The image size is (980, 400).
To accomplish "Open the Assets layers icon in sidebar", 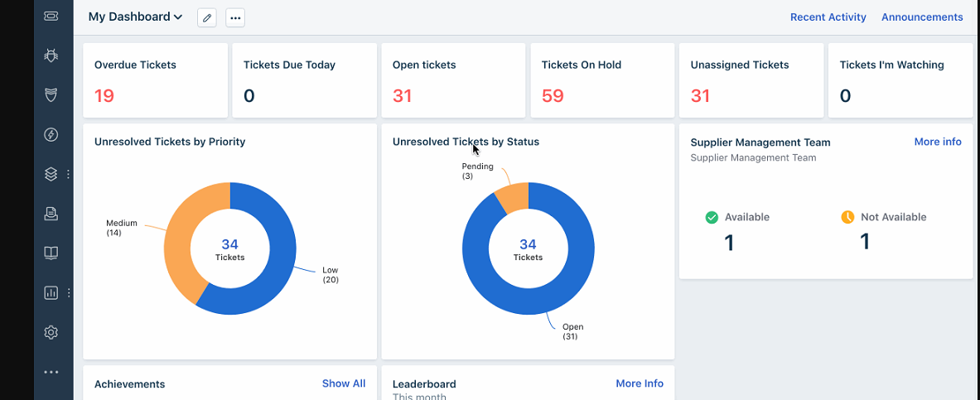I will coord(51,175).
